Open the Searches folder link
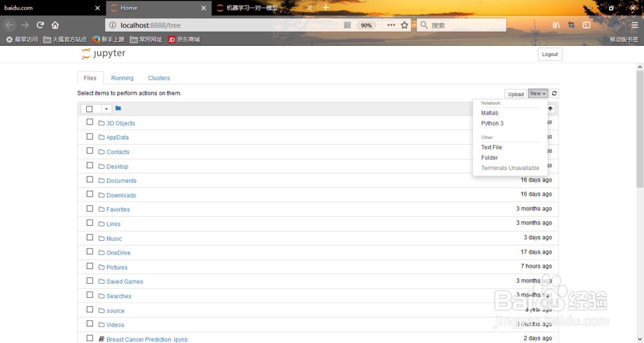644x343 pixels. click(118, 296)
